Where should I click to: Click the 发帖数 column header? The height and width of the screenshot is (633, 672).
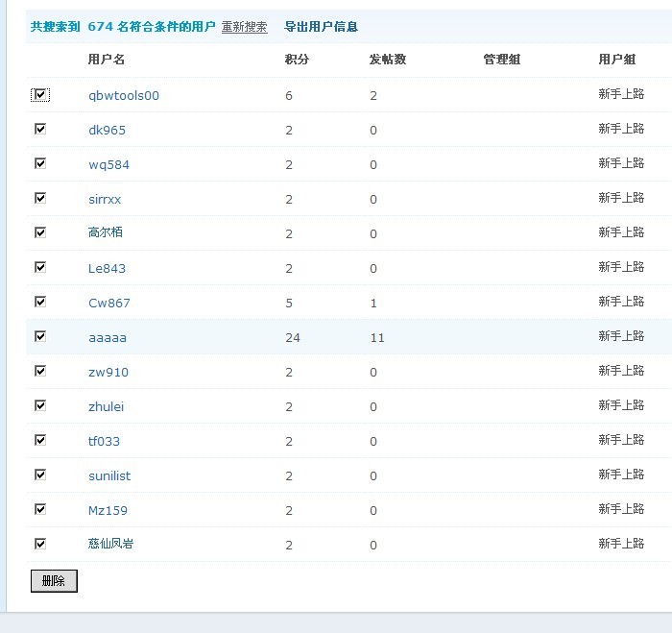tap(388, 60)
